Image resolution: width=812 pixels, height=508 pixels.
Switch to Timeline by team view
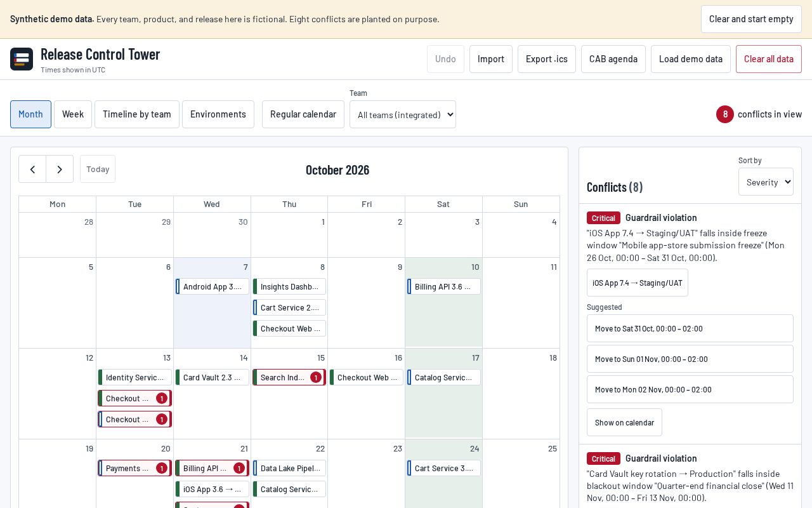pyautogui.click(x=137, y=114)
